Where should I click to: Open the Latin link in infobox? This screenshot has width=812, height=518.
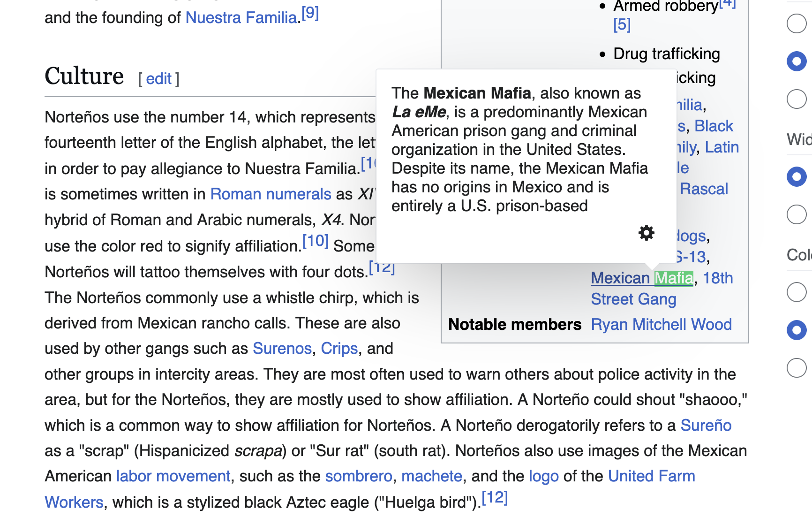click(722, 147)
